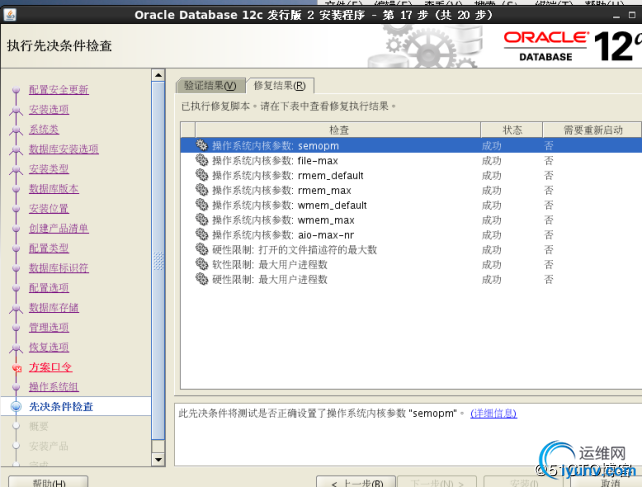Click gear icon for 硬性限制: 打开的文件描述符的最大数
Image resolution: width=642 pixels, height=487 pixels.
201,249
